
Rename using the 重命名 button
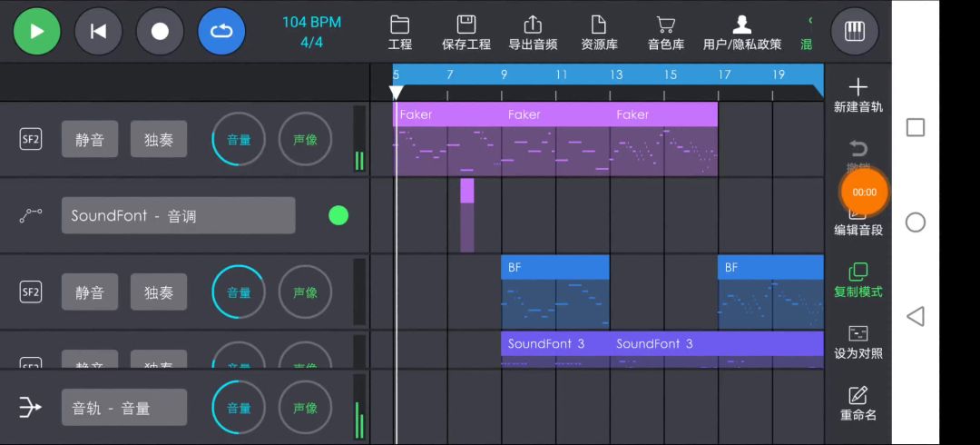(x=857, y=404)
